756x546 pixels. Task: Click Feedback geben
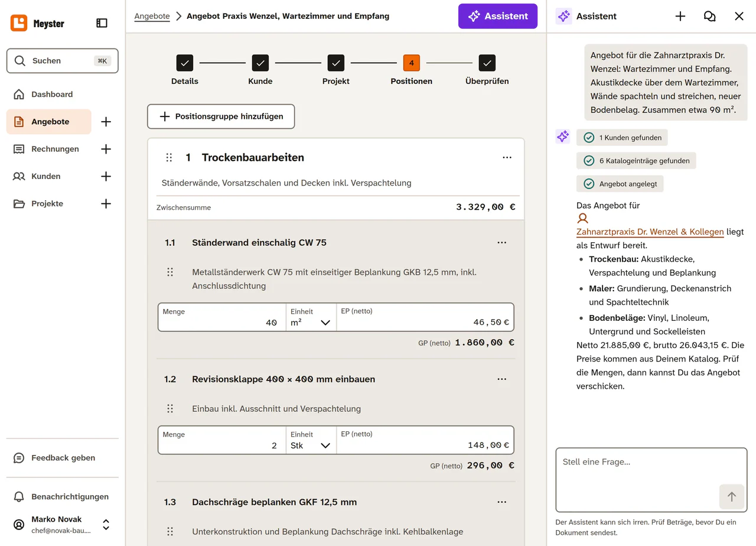coord(63,458)
